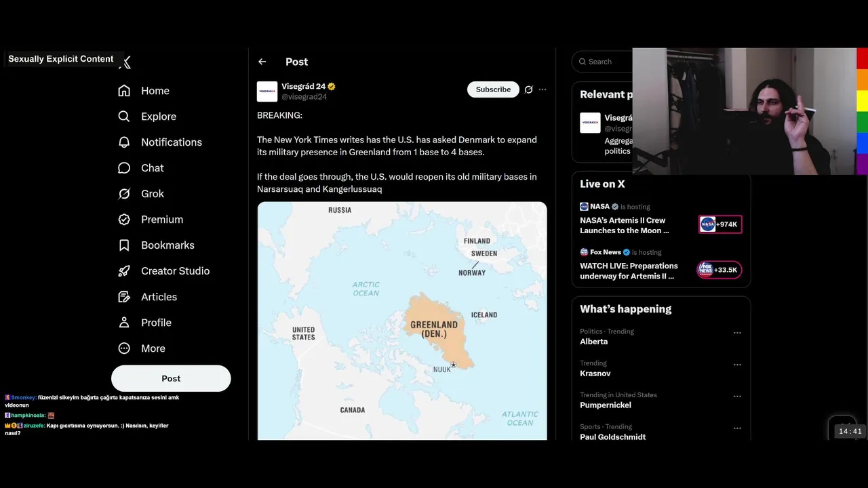The height and width of the screenshot is (488, 868).
Task: Click the verified badge beside Visegrád 24
Action: [332, 87]
